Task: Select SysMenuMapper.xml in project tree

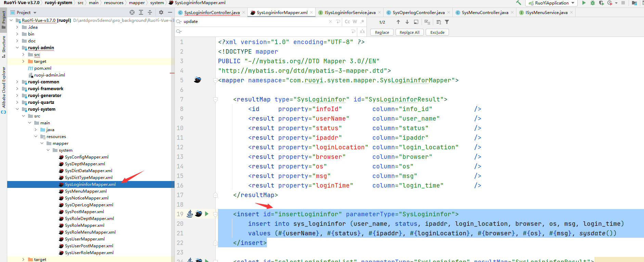Action: (x=86, y=191)
